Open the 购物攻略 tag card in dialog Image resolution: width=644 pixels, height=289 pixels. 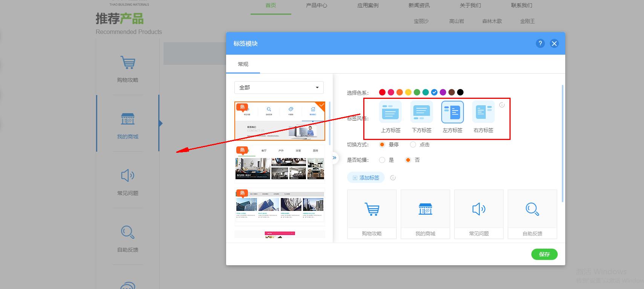click(x=372, y=214)
